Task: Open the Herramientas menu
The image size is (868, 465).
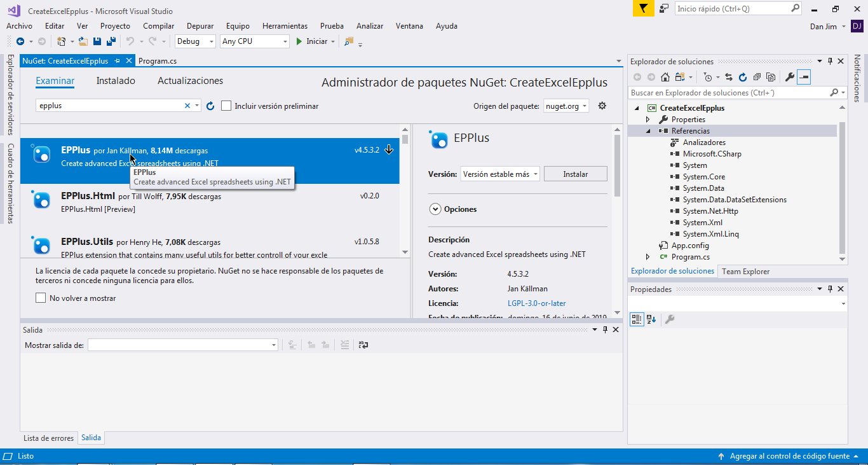Action: pyautogui.click(x=285, y=26)
